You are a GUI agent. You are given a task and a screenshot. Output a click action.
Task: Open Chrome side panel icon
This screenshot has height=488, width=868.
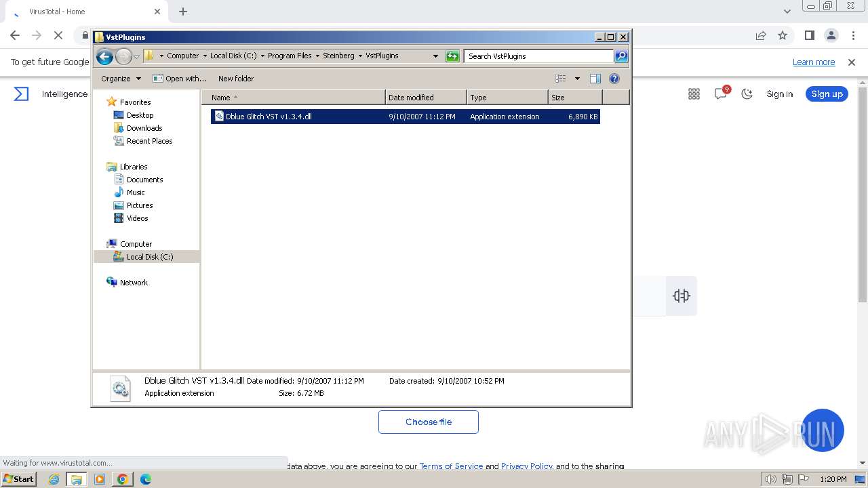809,35
